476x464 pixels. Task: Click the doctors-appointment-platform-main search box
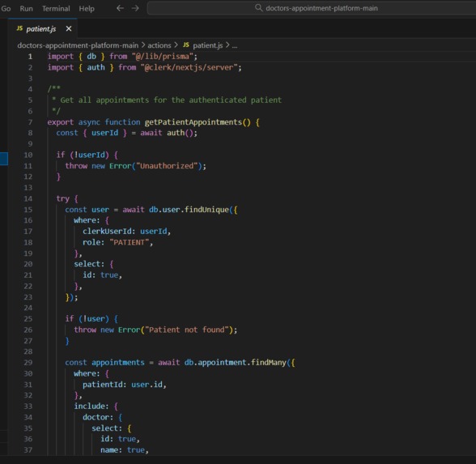pos(312,8)
